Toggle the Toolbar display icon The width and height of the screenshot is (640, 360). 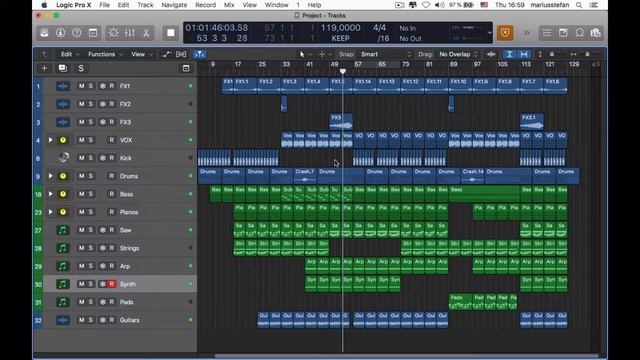[x=93, y=33]
